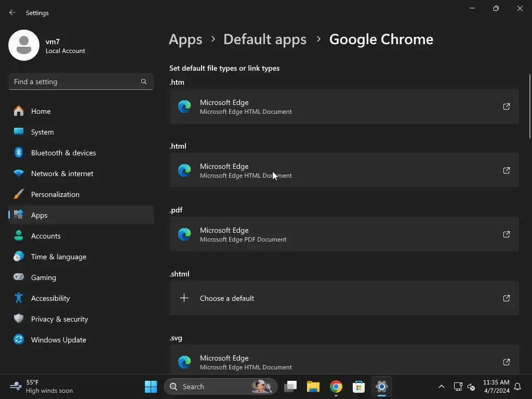The width and height of the screenshot is (532, 399).
Task: Change the .htm default from Microsoft Edge
Action: click(x=344, y=107)
